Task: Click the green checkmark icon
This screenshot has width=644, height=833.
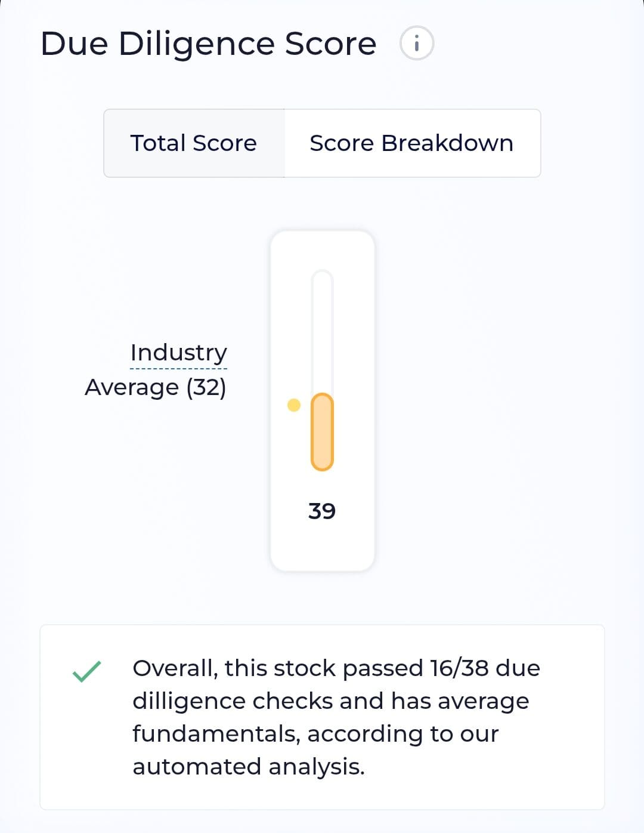Action: point(86,671)
